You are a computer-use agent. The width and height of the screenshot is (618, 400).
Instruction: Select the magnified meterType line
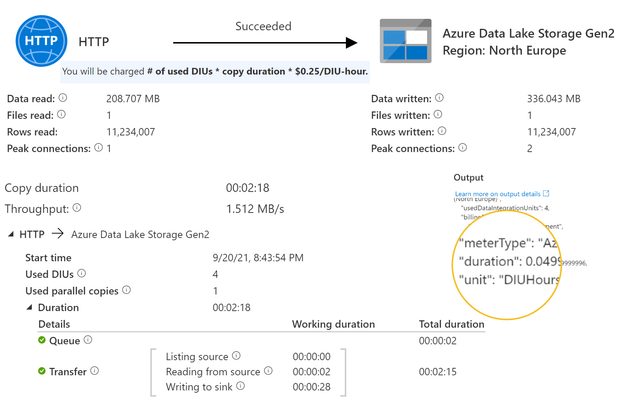coord(508,243)
